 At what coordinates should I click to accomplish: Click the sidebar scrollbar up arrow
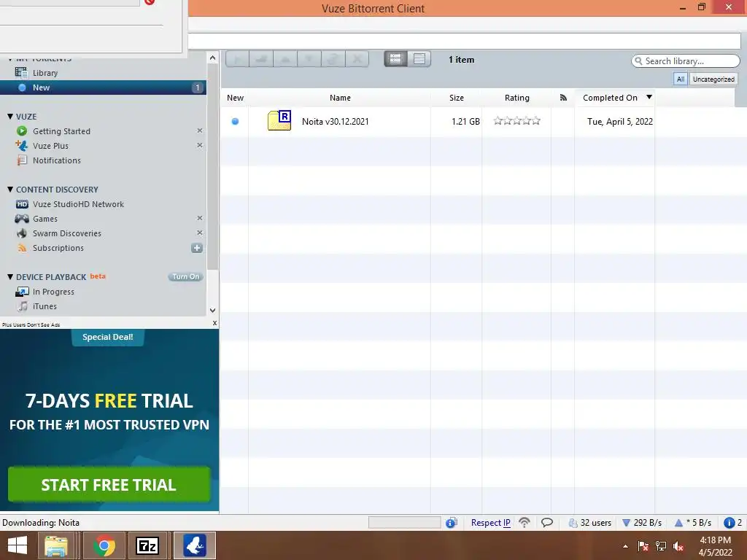pos(212,58)
